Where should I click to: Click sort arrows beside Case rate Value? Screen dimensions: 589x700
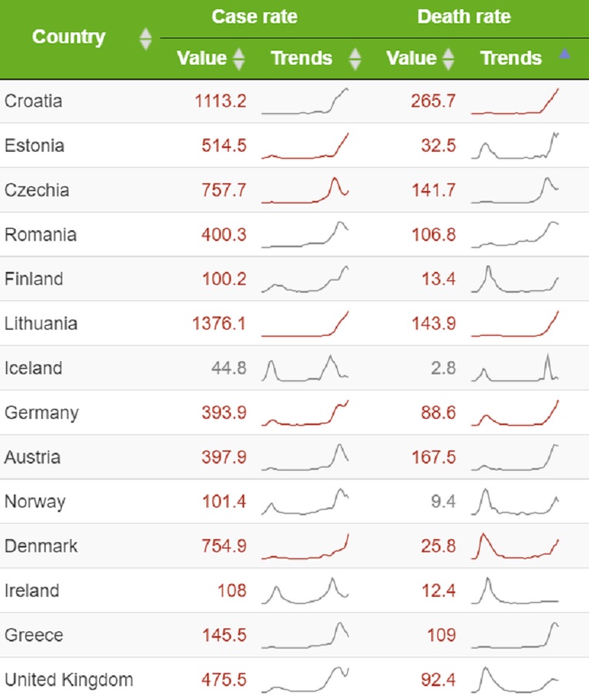(x=239, y=59)
